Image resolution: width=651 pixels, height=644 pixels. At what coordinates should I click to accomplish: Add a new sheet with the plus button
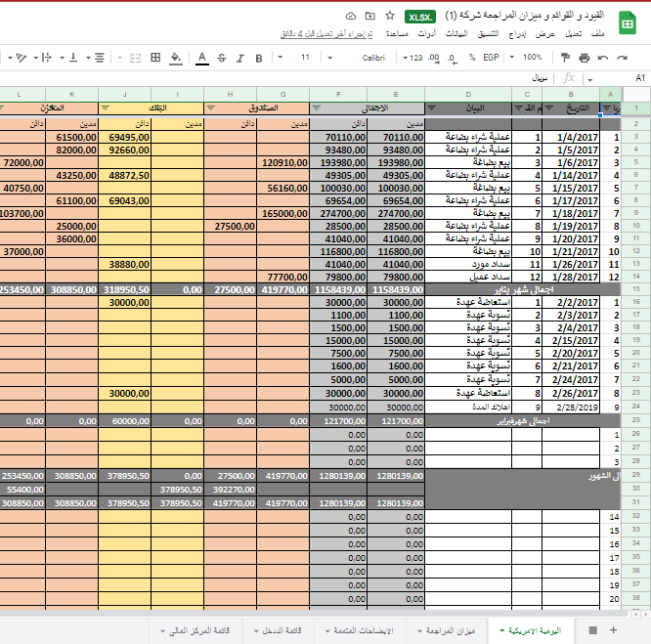pos(613,630)
